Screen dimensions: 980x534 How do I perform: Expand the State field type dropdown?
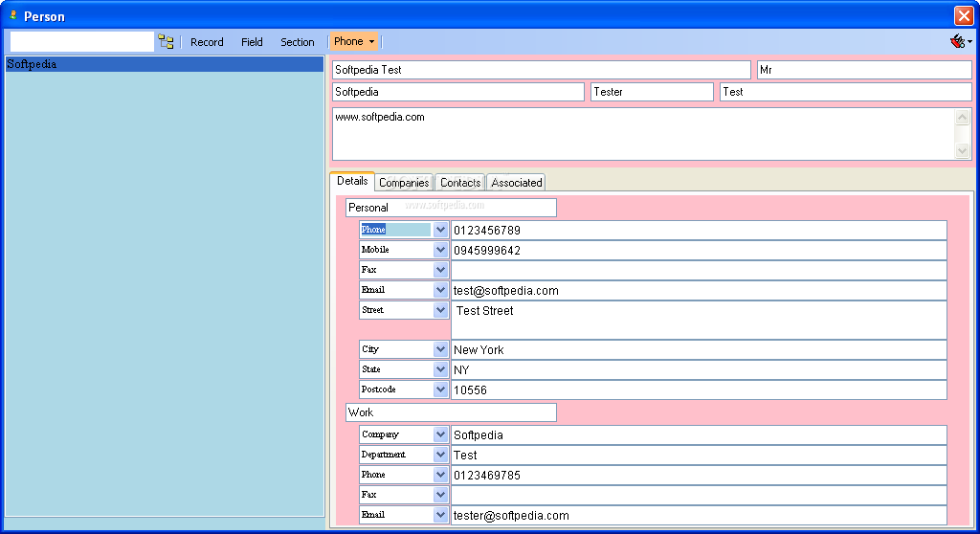point(440,369)
